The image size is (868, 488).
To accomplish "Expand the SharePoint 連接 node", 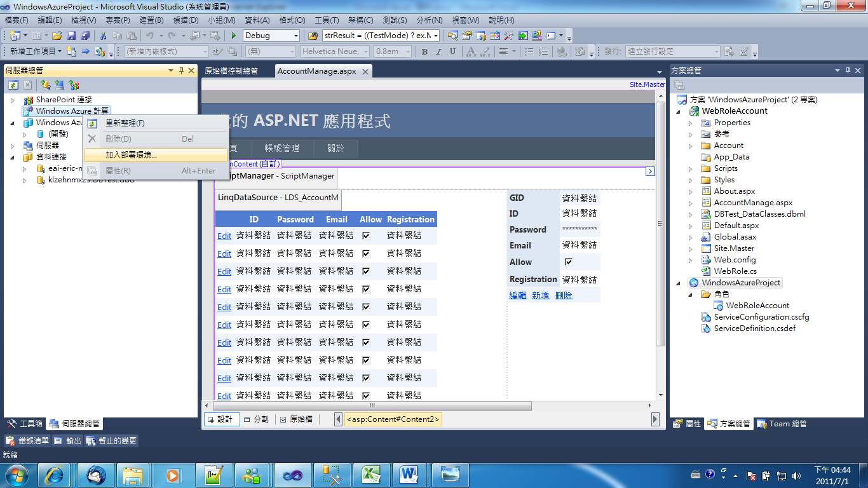I will click(13, 100).
